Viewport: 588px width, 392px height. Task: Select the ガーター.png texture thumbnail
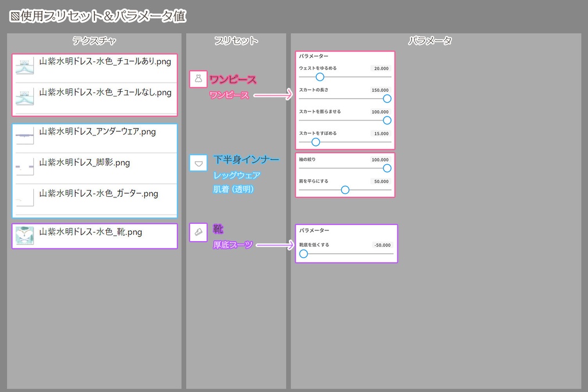[25, 198]
